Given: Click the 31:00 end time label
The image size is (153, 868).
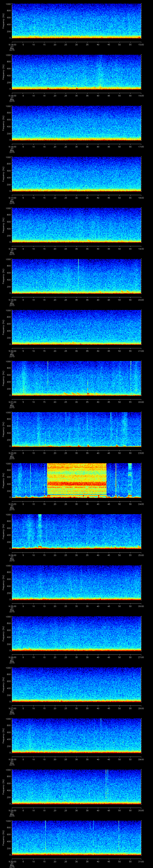Looking at the screenshot, I should 141,862.
